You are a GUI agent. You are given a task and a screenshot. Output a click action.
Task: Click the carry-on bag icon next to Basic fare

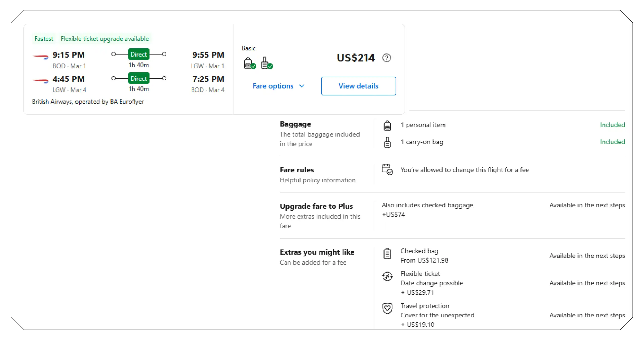point(265,62)
